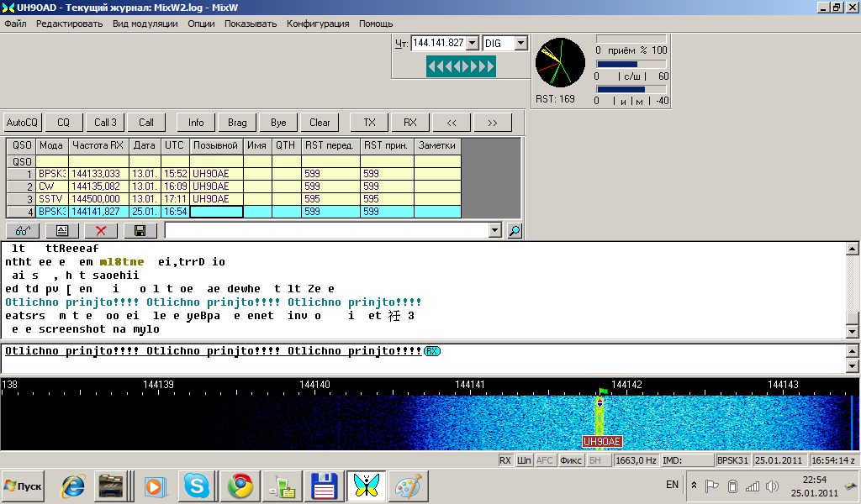Toggle the Фикс lock indicator
This screenshot has width=861, height=504.
[571, 460]
